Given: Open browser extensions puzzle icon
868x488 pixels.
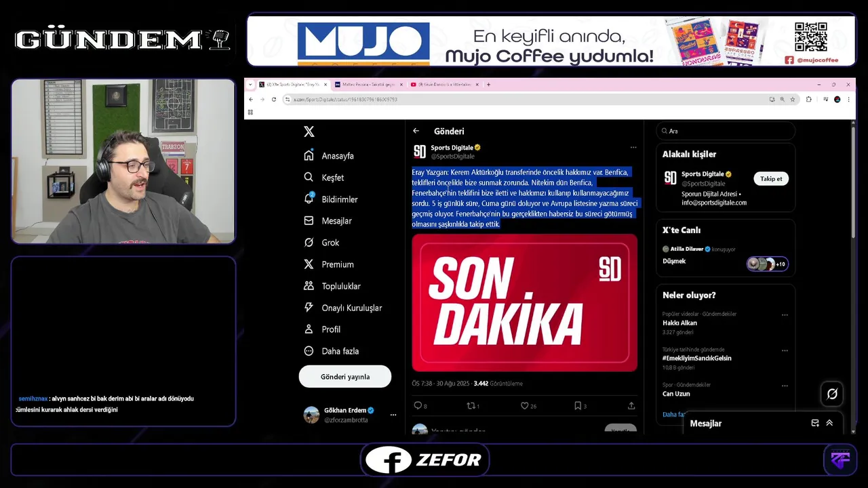Looking at the screenshot, I should [x=809, y=99].
